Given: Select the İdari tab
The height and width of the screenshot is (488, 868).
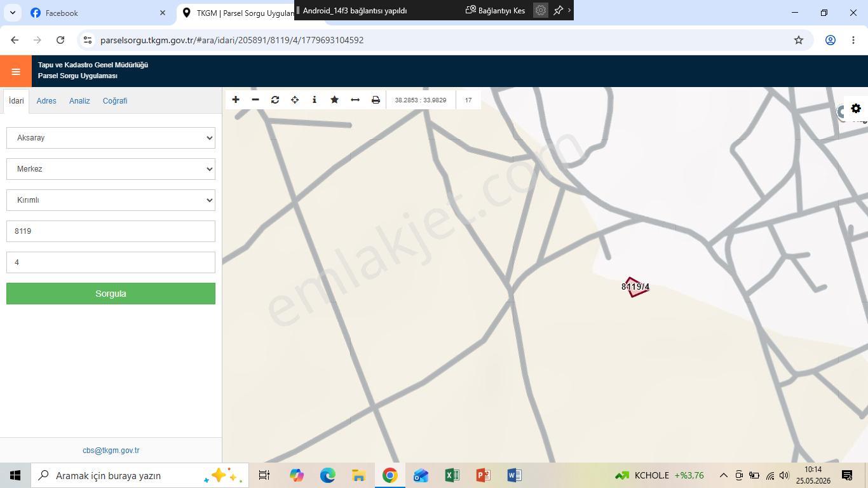Looking at the screenshot, I should click(x=16, y=101).
